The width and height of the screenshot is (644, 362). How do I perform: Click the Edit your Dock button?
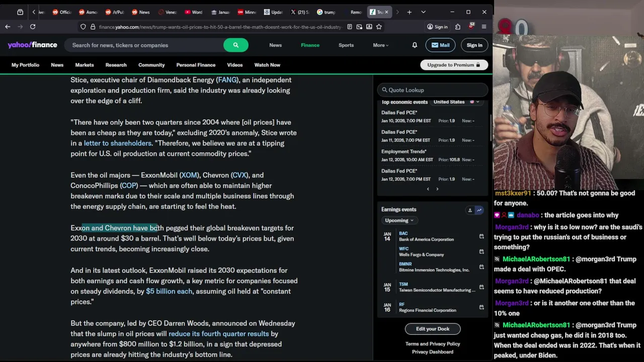point(433,329)
